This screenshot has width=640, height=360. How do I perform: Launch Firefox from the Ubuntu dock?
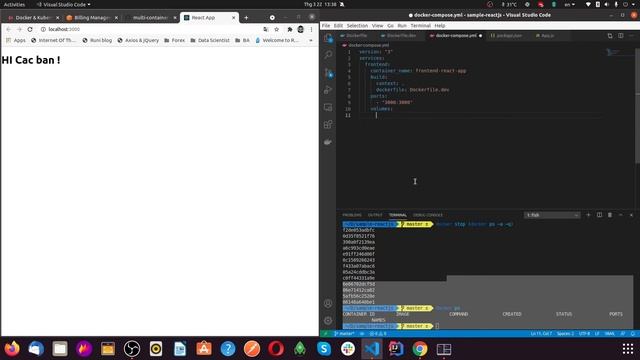12,349
